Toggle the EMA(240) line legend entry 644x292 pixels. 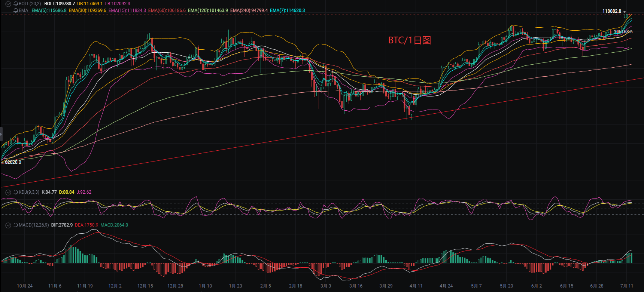point(249,10)
